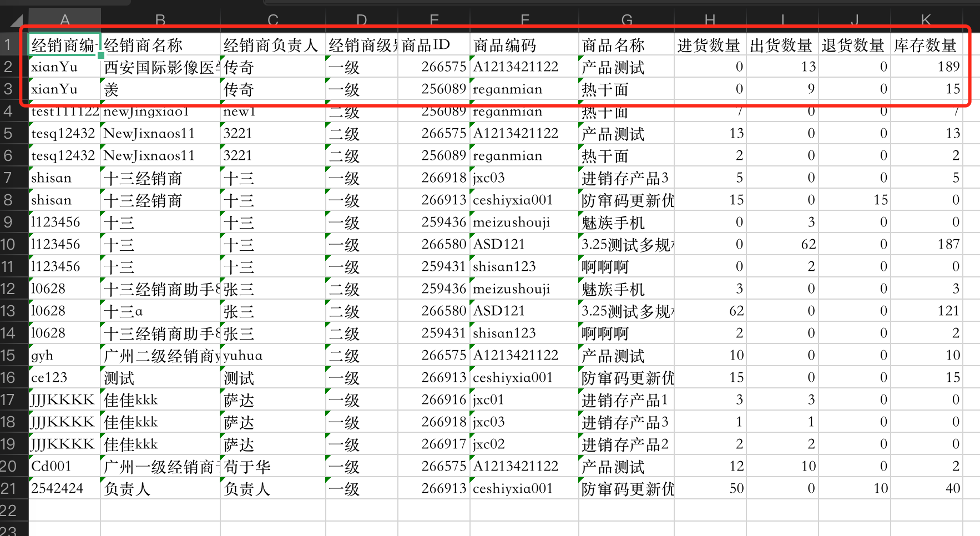Select ce123 cell in row 16
This screenshot has width=980, height=536.
pyautogui.click(x=64, y=377)
